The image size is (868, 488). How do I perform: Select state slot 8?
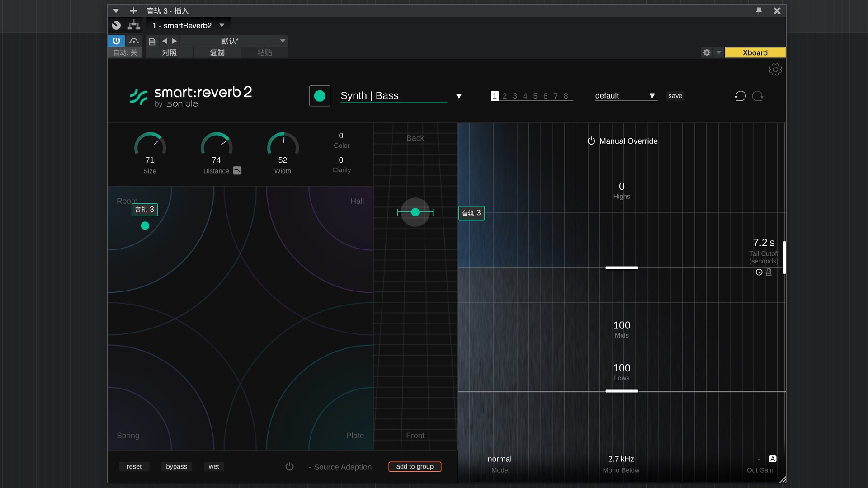point(566,96)
